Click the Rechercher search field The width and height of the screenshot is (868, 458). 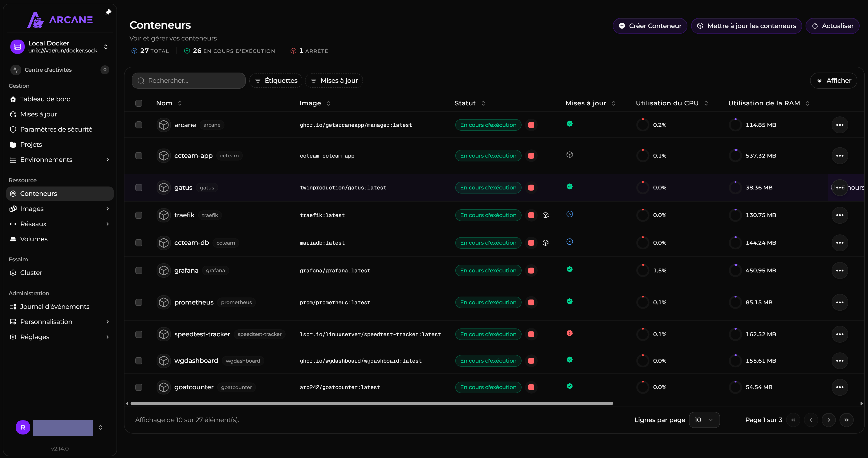point(188,80)
